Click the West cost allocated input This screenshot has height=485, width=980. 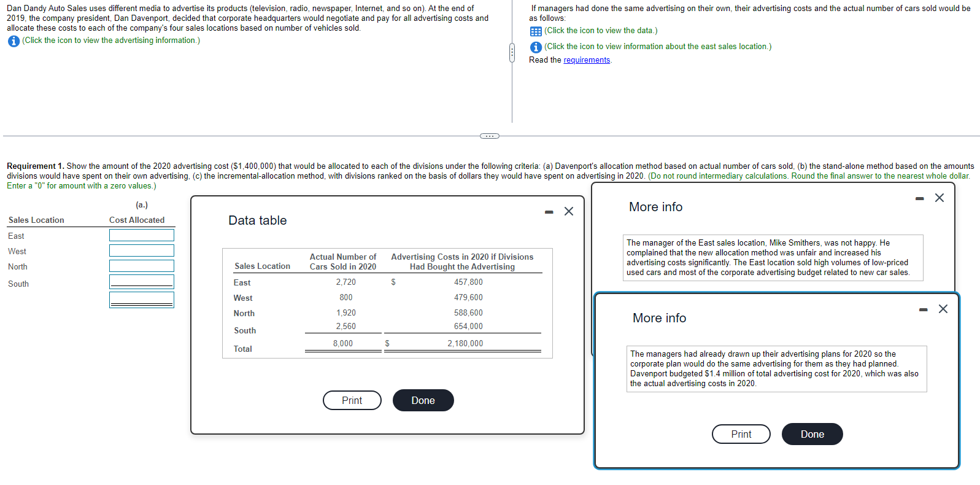142,250
